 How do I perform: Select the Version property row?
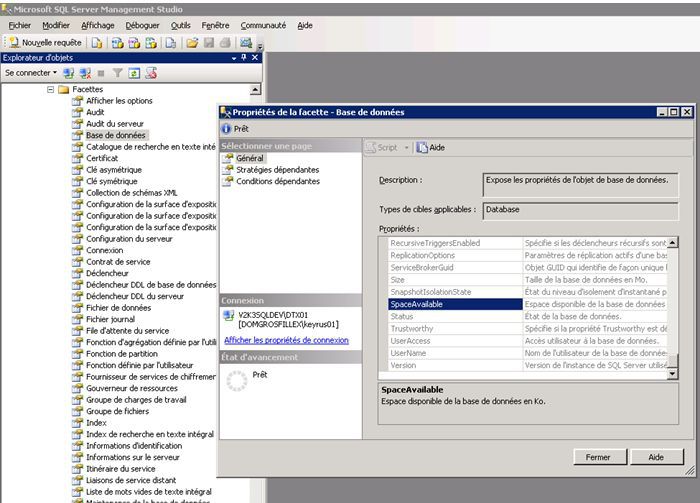[528, 365]
